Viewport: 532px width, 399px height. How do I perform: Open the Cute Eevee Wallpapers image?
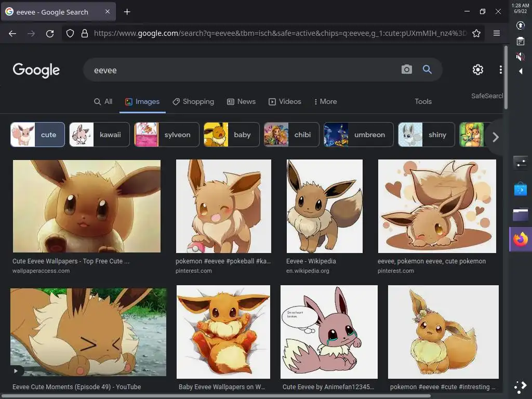click(x=87, y=206)
